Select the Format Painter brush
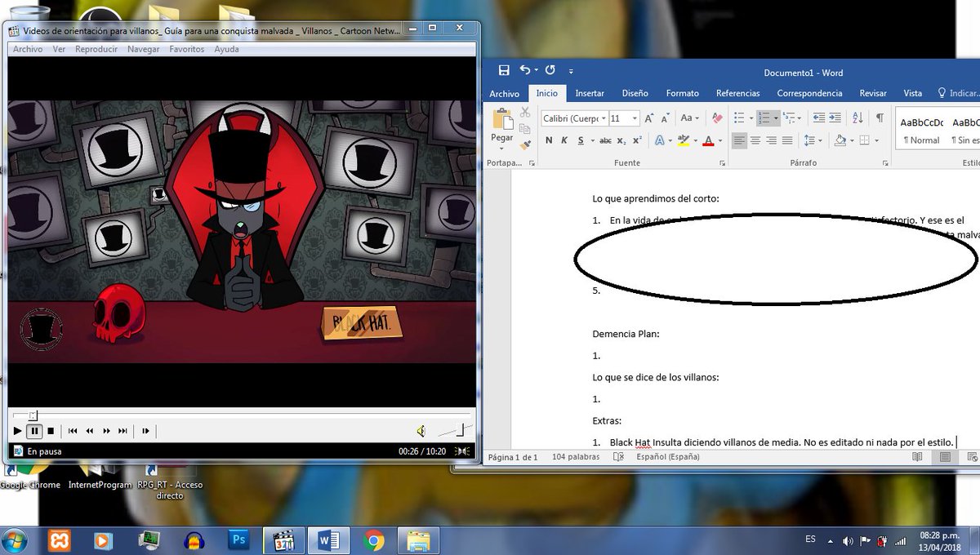The image size is (980, 555). point(525,144)
